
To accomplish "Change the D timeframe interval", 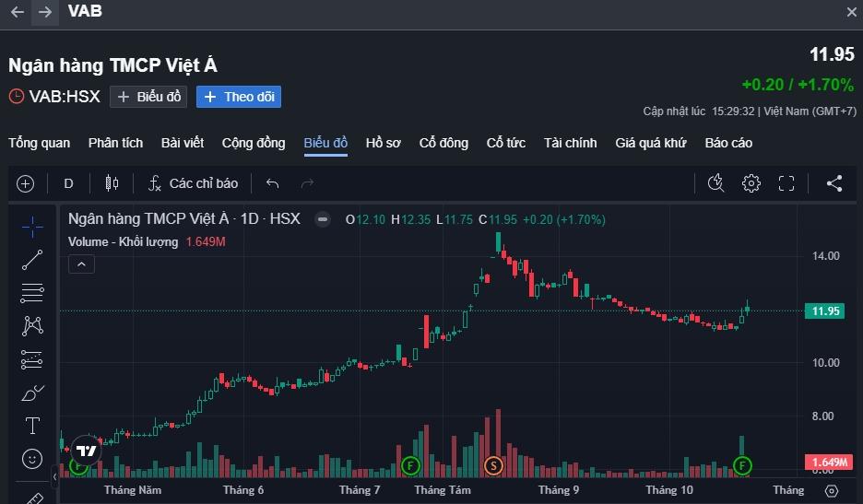I will [68, 183].
